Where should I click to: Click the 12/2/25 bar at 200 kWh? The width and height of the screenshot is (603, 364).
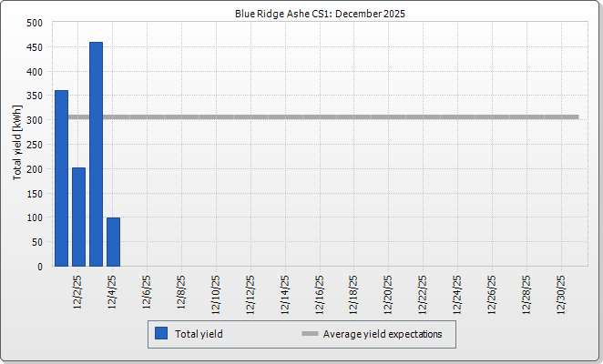(78, 217)
